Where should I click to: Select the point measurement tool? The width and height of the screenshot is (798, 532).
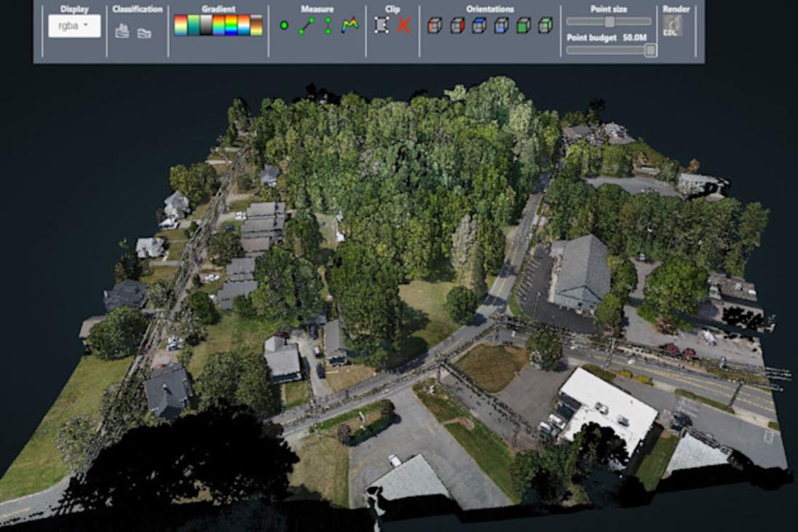point(284,25)
